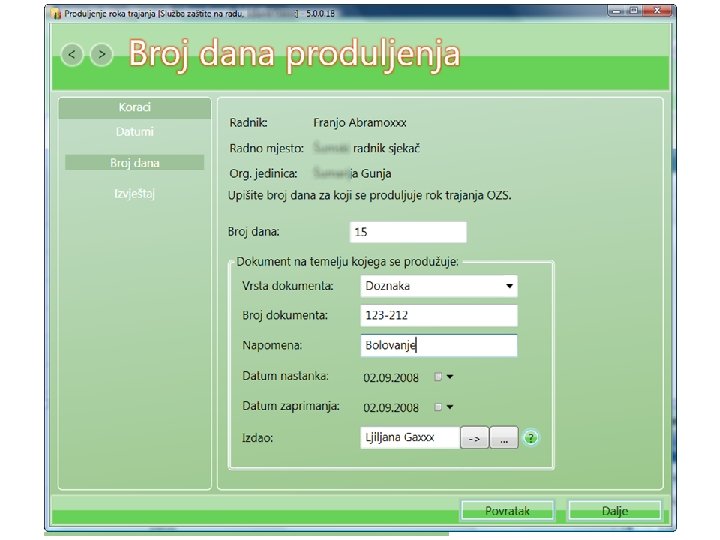The height and width of the screenshot is (540, 720).
Task: Click the Datum zaprimanja value 02.09.2008
Action: (x=391, y=408)
